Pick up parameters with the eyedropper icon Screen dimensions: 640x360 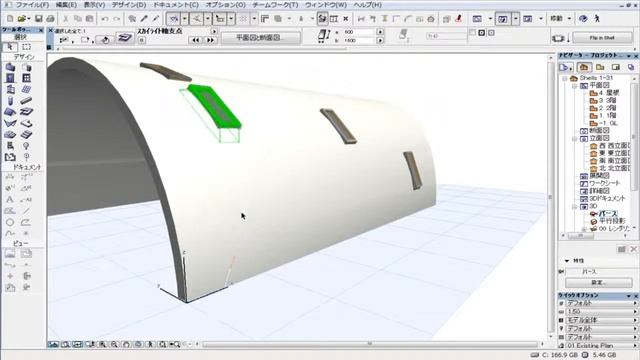(144, 19)
